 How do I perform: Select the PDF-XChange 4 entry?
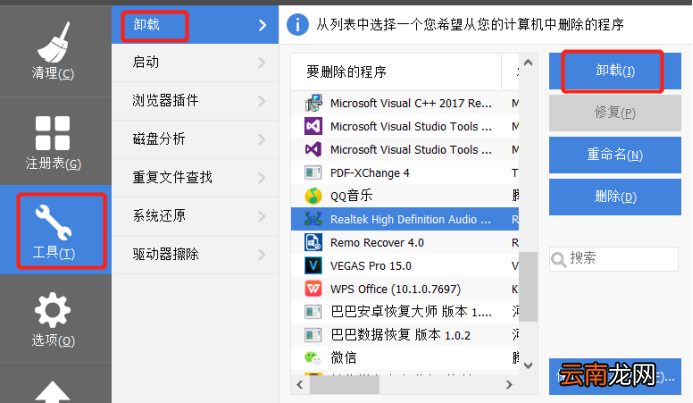(x=405, y=173)
